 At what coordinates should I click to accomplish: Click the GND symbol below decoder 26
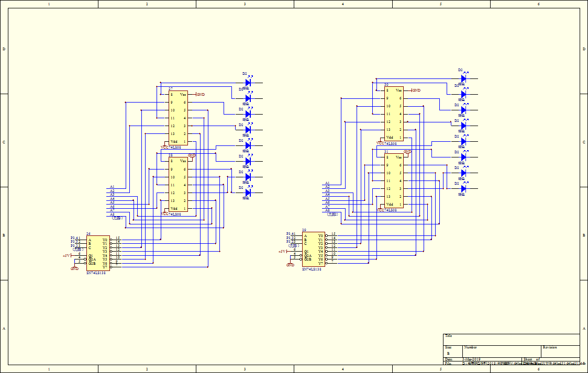75,268
